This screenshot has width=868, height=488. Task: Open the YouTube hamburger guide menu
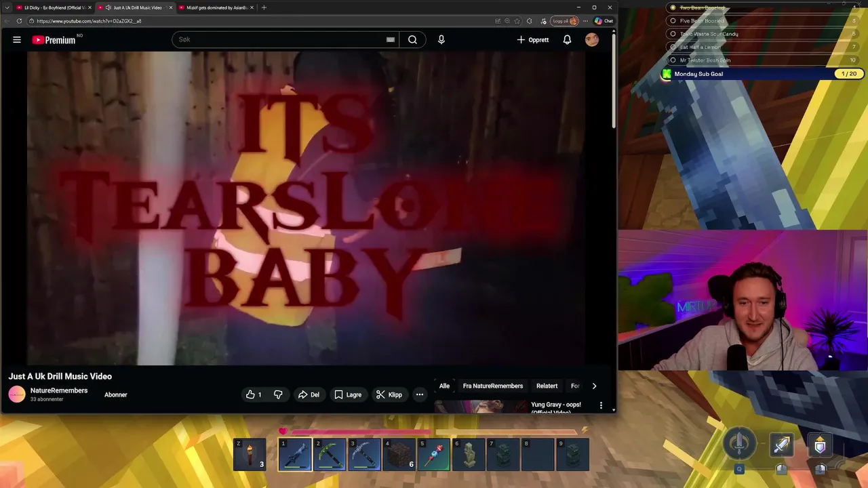tap(17, 40)
